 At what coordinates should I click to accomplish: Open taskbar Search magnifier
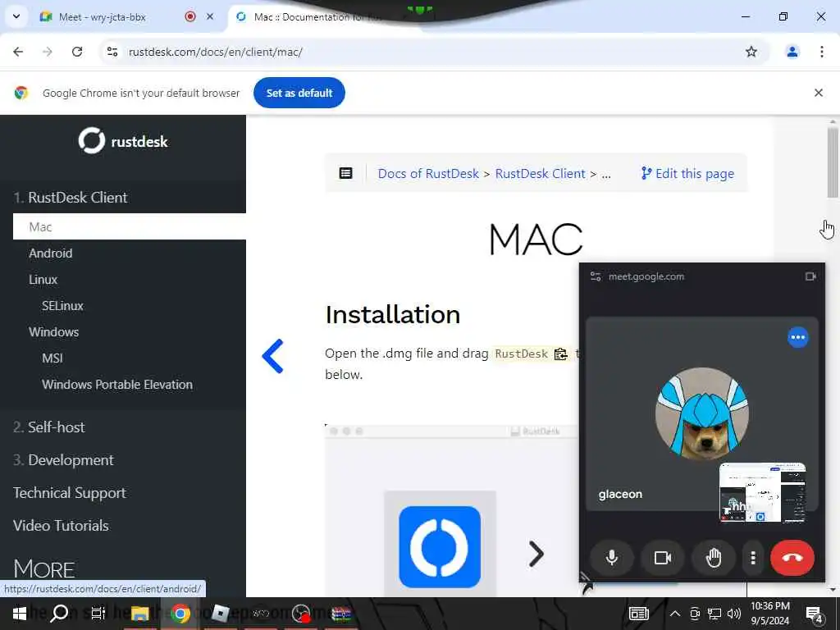pos(59,614)
